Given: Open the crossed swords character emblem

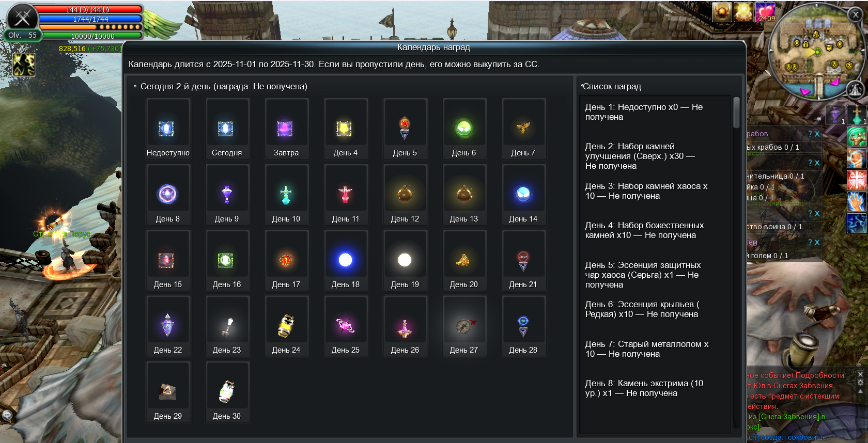Looking at the screenshot, I should coord(22,18).
